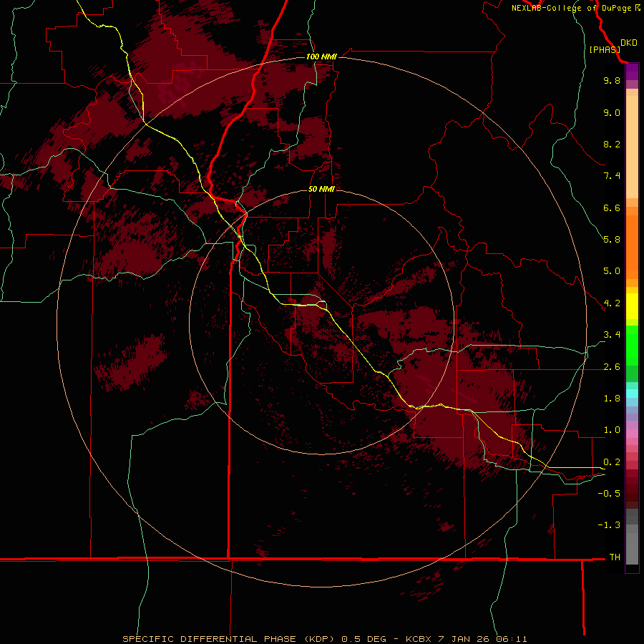
Task: Click the 9.8 value on the color scale
Action: point(612,80)
